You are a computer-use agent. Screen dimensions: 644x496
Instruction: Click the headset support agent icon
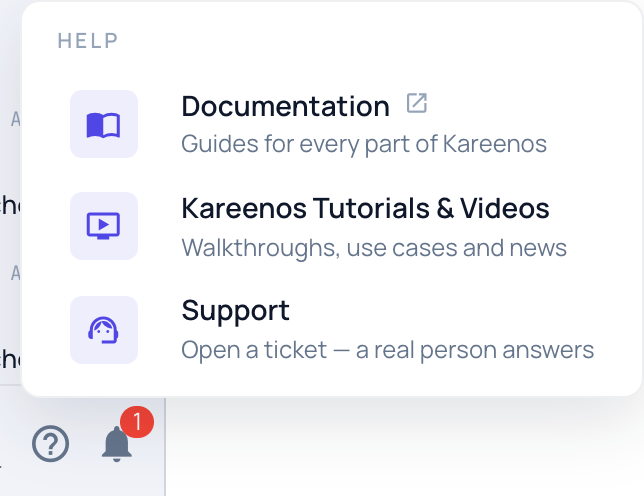[104, 330]
